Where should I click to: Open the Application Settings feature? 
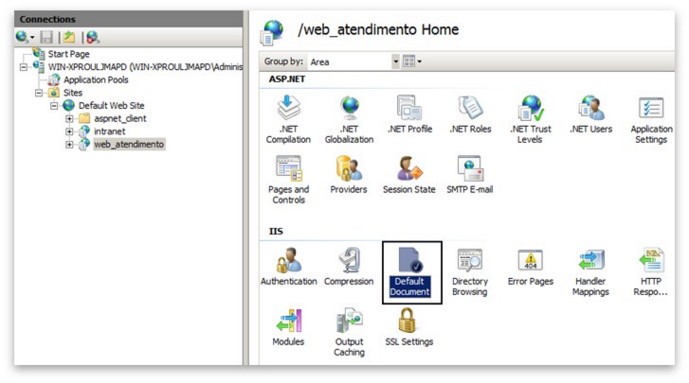pos(651,119)
